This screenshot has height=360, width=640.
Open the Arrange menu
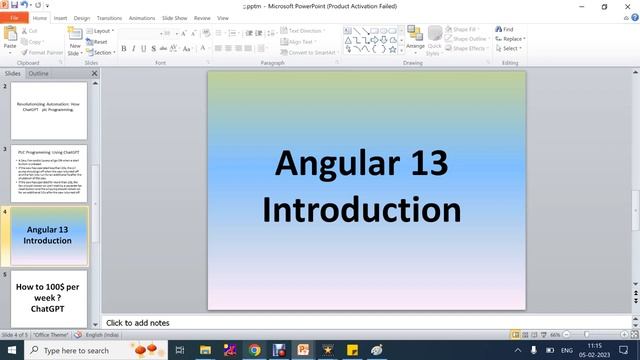tap(416, 40)
